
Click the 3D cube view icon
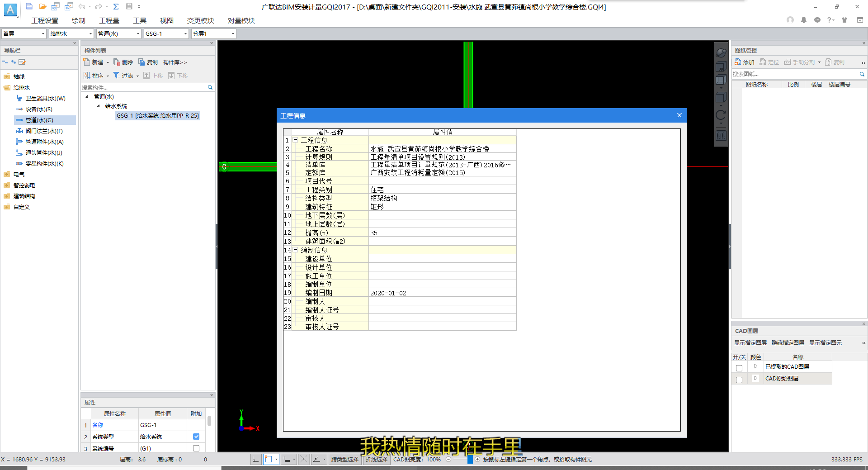pos(721,68)
